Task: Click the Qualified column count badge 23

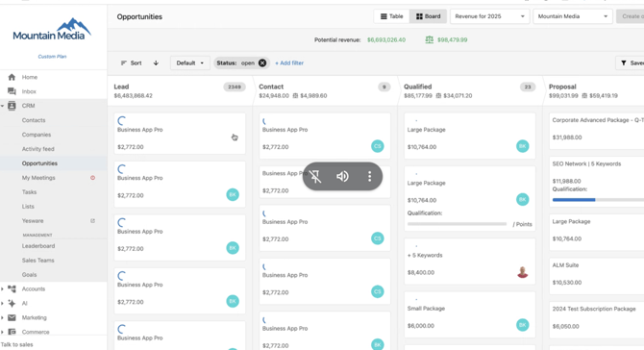Action: click(528, 87)
